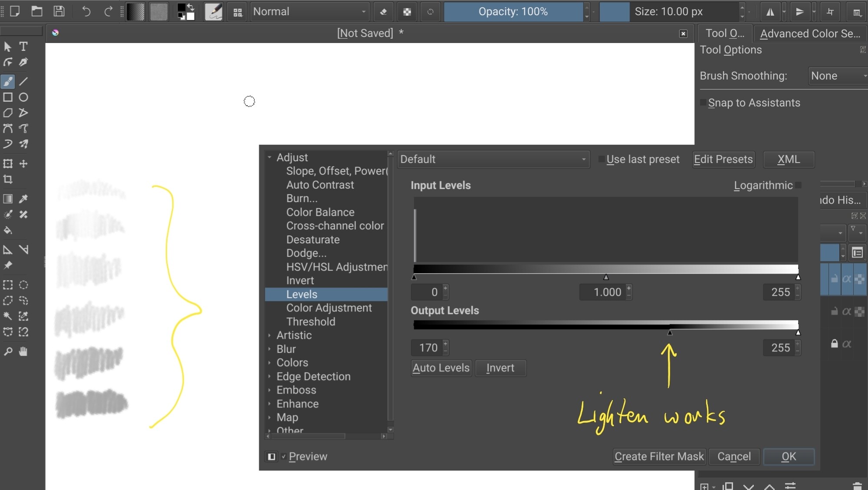868x490 pixels.
Task: Expand the Blur filter category
Action: tap(270, 349)
